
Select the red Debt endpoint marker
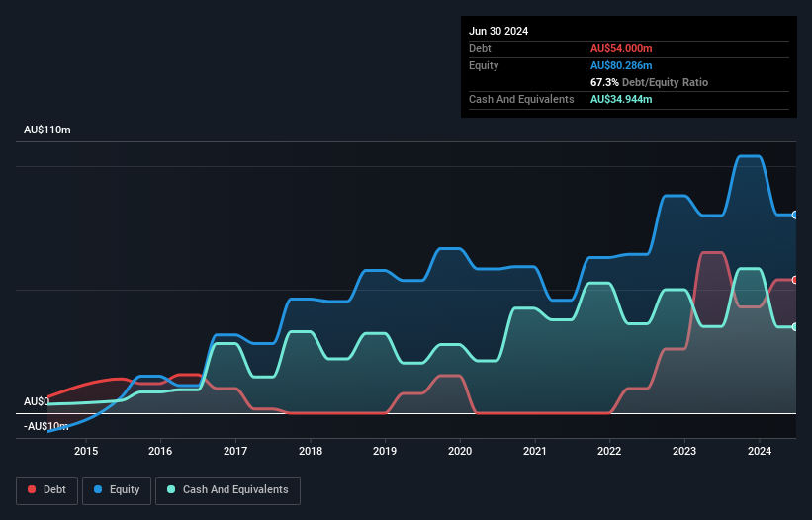coord(795,280)
